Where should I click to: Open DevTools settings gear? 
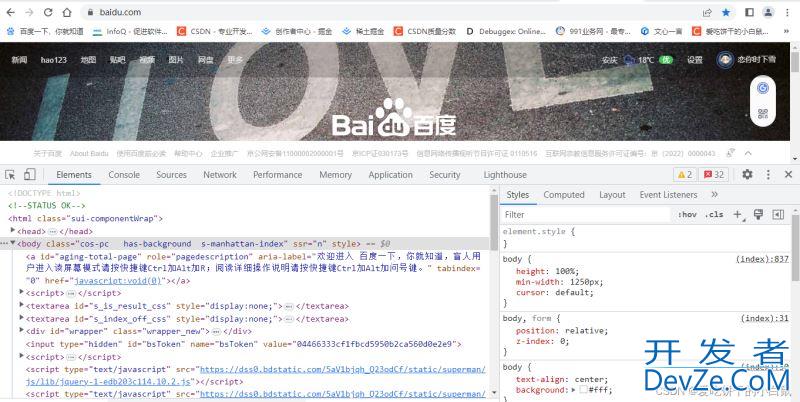[x=747, y=174]
